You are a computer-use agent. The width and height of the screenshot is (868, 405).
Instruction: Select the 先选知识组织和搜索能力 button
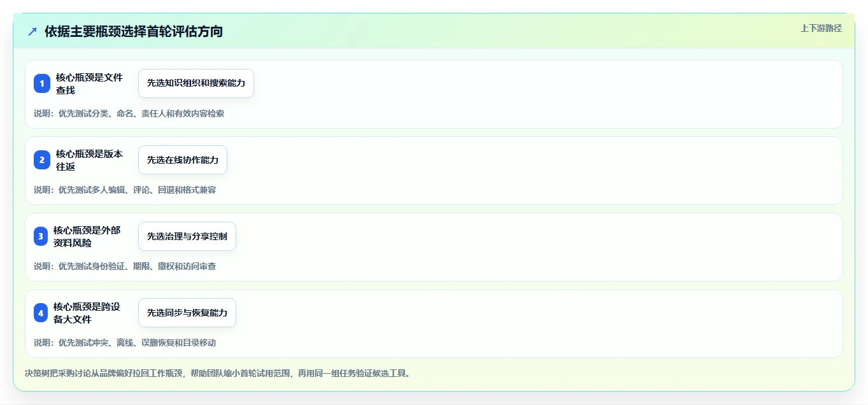(x=196, y=83)
